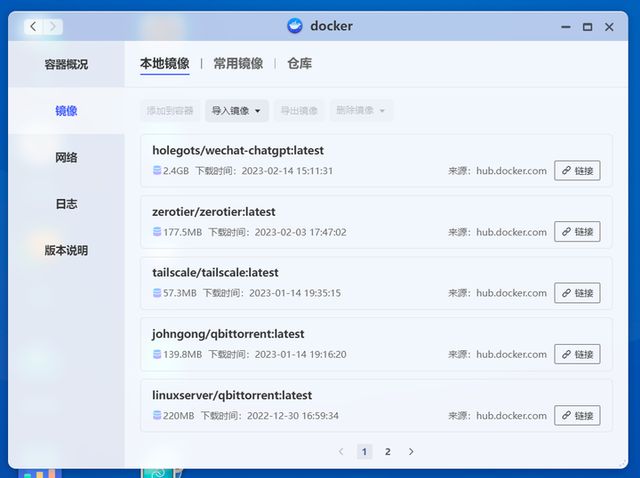640x478 pixels.
Task: Open 网络 section in sidebar
Action: pyautogui.click(x=66, y=157)
